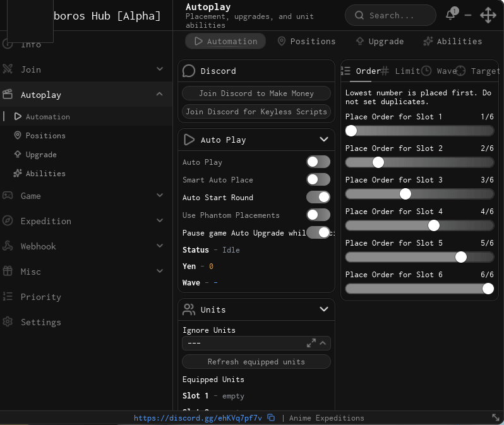This screenshot has height=425, width=504.
Task: Enable Use Phantom Placements toggle
Action: click(x=318, y=215)
